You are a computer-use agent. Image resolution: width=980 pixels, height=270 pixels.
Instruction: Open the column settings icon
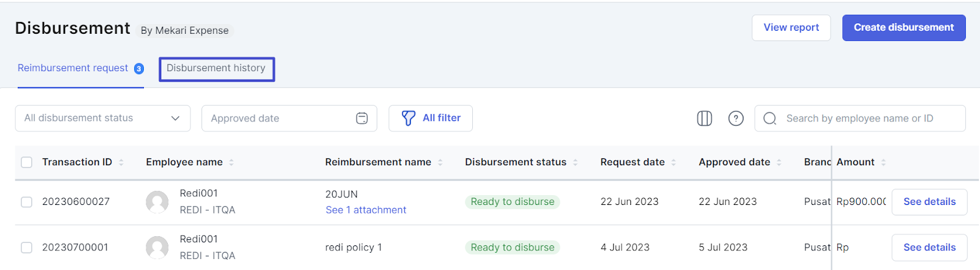pyautogui.click(x=704, y=118)
